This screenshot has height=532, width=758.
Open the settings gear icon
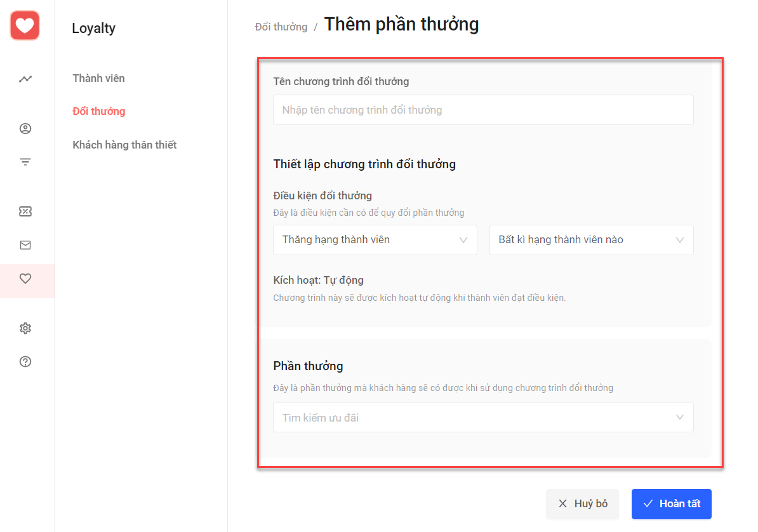coord(25,328)
